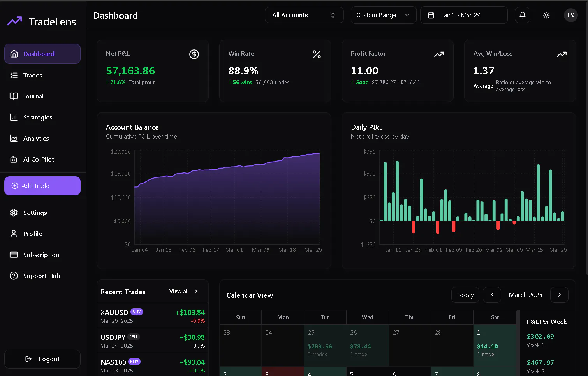Click the Week 2 total $467.97
588x376 pixels.
(540, 362)
